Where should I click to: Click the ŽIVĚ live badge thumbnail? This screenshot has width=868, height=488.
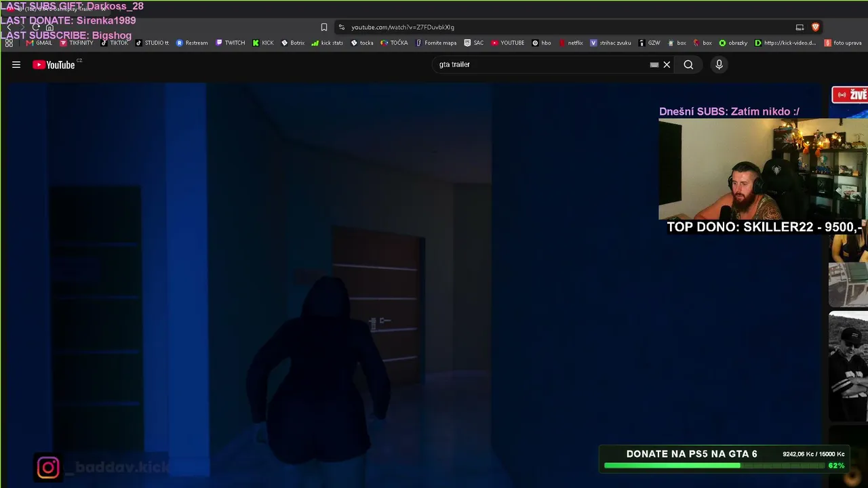850,95
